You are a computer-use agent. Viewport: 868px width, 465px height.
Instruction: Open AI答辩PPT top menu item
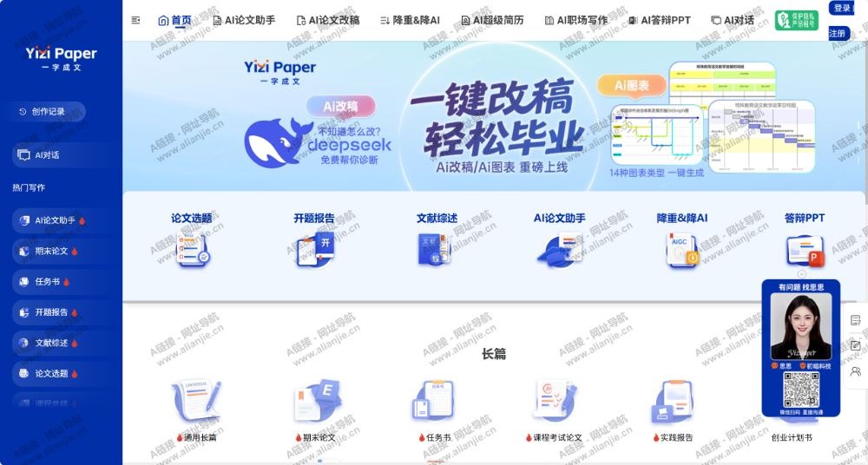660,21
